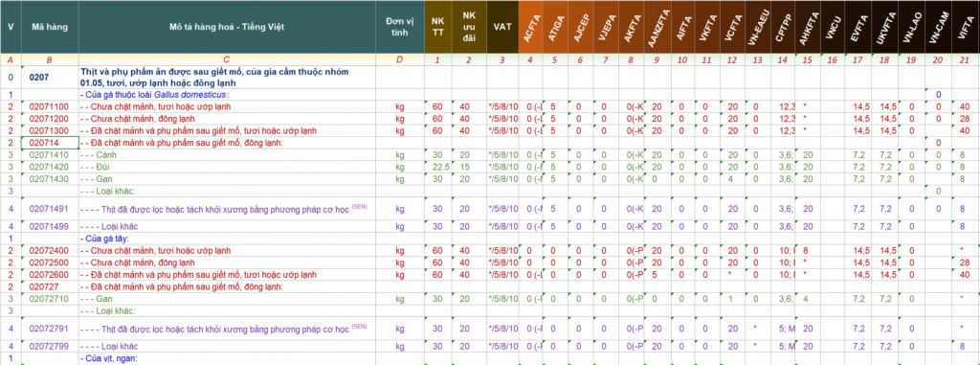The image size is (980, 365).
Task: Select the VJEPA column header
Action: 606,27
